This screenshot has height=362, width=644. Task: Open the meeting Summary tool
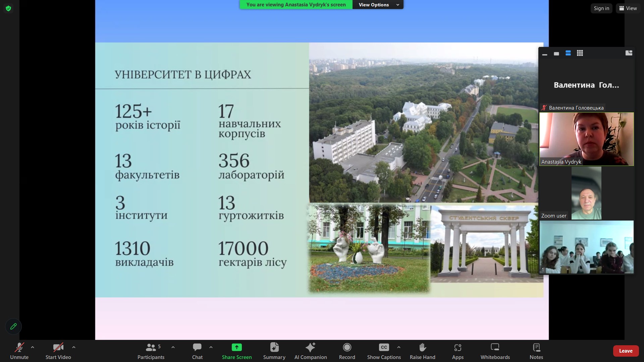[x=274, y=348]
